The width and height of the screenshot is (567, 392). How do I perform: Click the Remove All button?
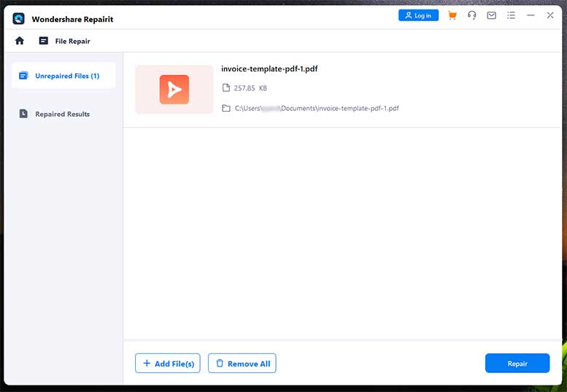[x=242, y=363]
